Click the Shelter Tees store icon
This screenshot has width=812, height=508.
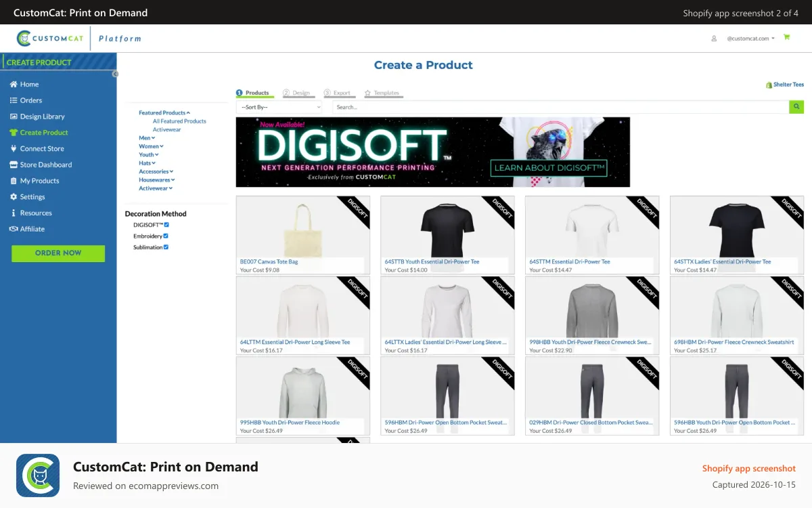[x=769, y=85]
